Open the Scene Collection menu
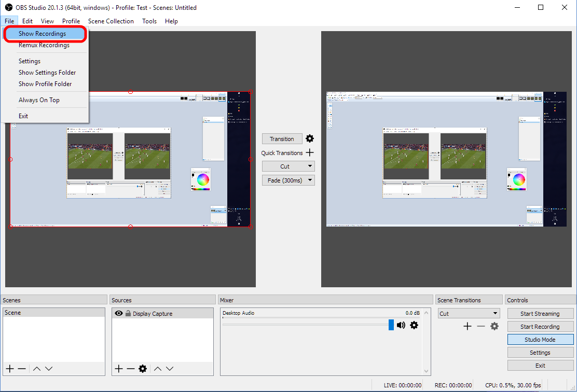577x392 pixels. click(111, 21)
